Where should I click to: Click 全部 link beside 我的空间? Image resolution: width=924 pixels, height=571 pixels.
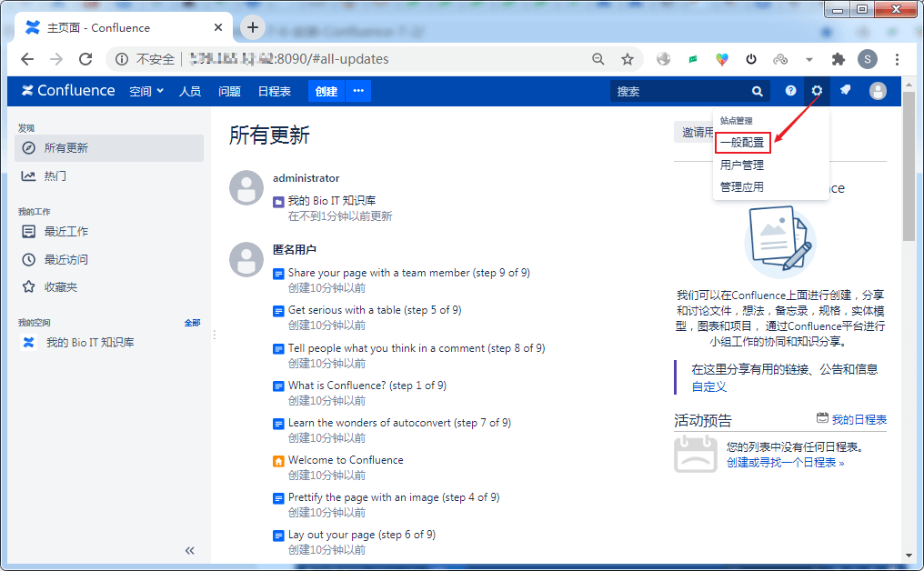(192, 323)
